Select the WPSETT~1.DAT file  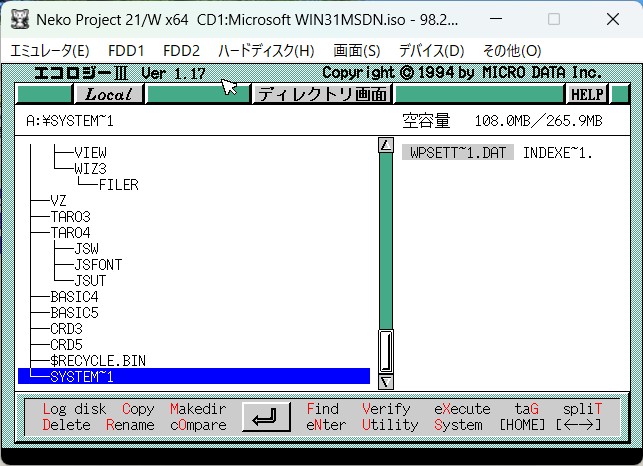click(x=460, y=153)
